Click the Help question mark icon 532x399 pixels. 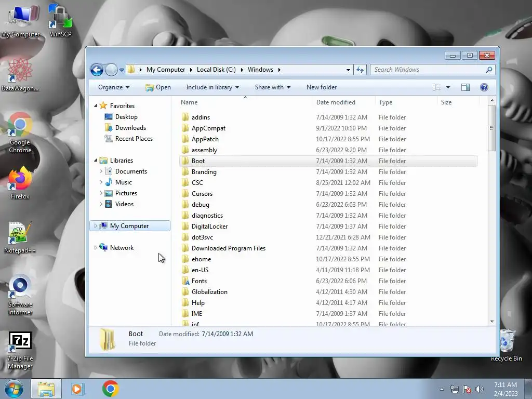[x=484, y=87]
